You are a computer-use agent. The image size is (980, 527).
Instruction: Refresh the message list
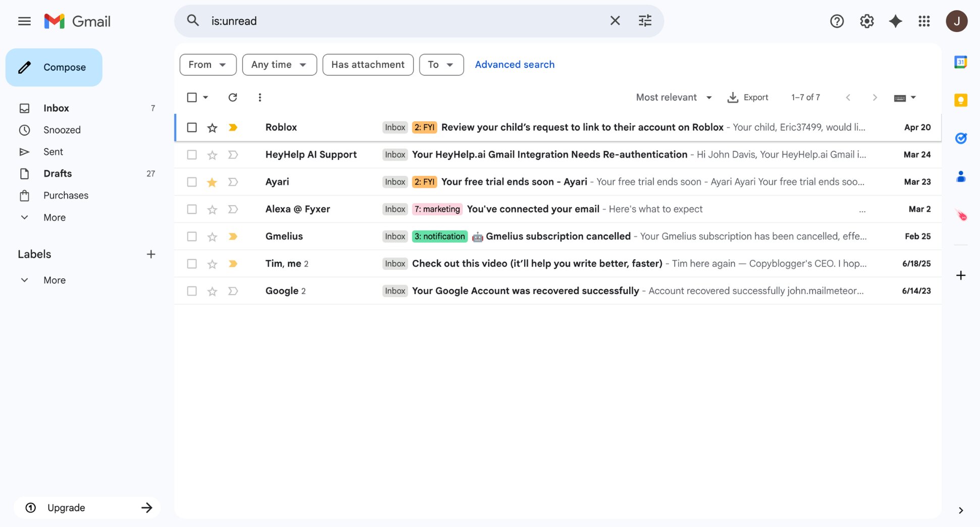pos(232,97)
